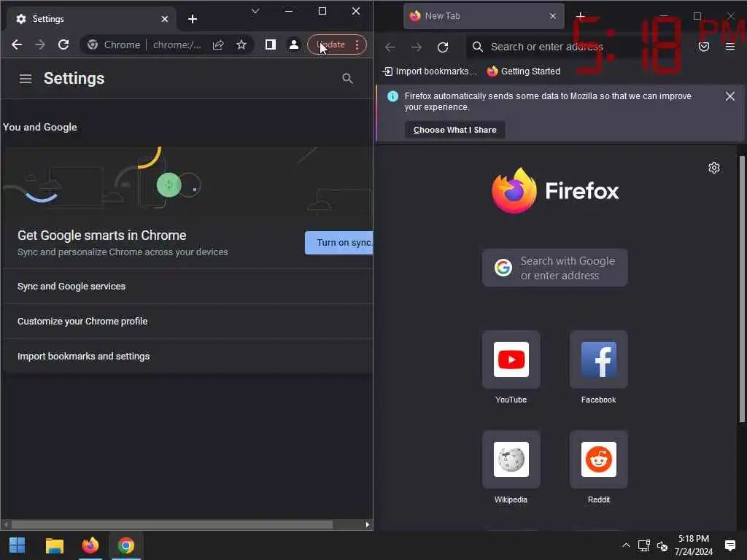Click Search with Google box
The height and width of the screenshot is (560, 747).
click(554, 268)
